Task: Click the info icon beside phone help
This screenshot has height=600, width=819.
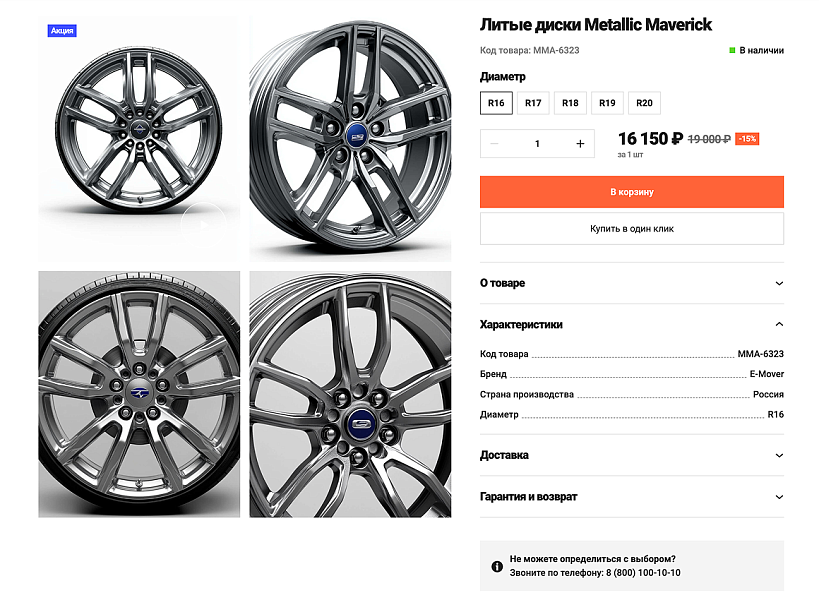Action: (x=497, y=566)
